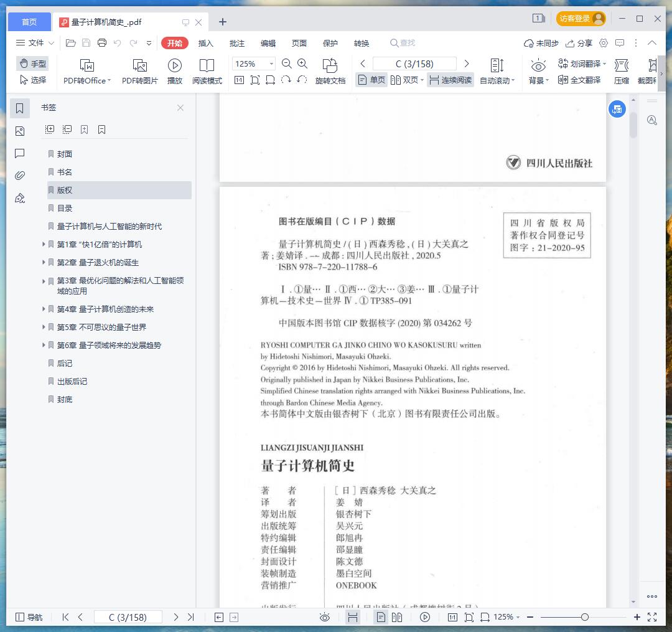The image size is (672, 632).
Task: Open 划词翻译 dropdown
Action: tap(582, 64)
